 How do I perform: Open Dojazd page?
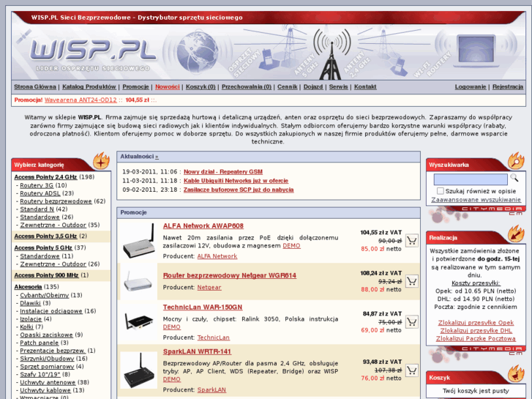(x=313, y=87)
